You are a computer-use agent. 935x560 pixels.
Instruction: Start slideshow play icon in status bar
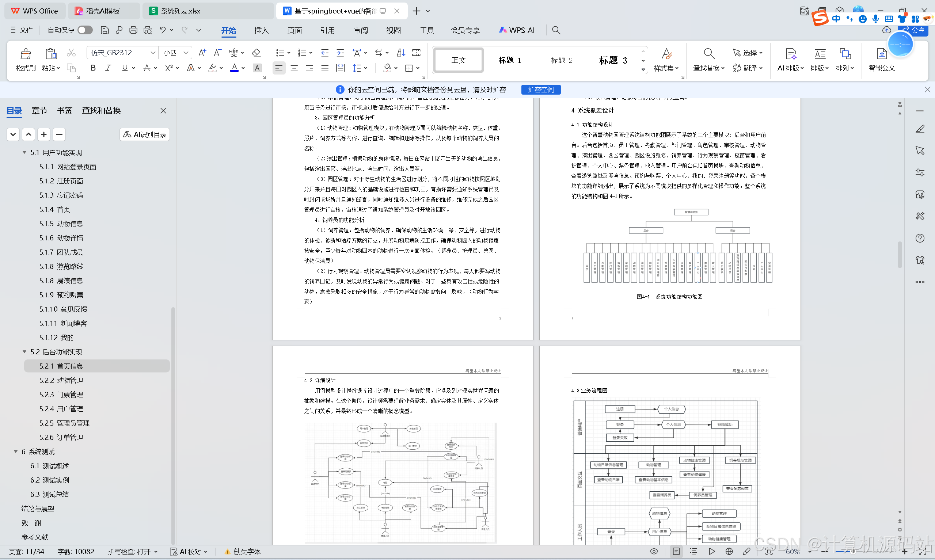(712, 552)
